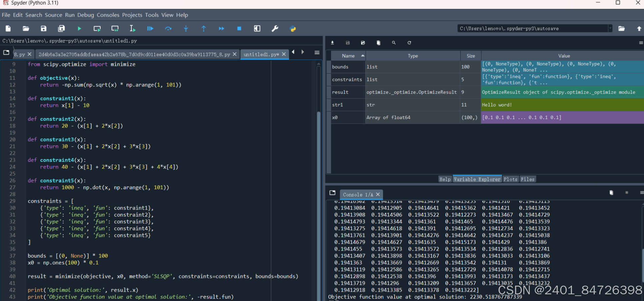
Task: Select the Variable Explorer tab
Action: [477, 179]
